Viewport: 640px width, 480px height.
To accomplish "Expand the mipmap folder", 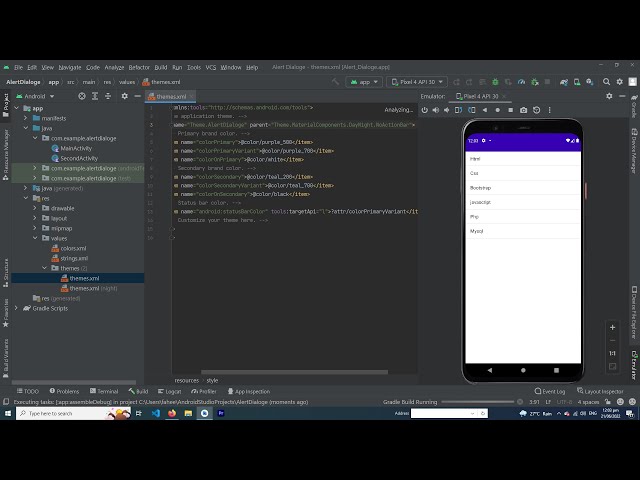I will tap(35, 228).
